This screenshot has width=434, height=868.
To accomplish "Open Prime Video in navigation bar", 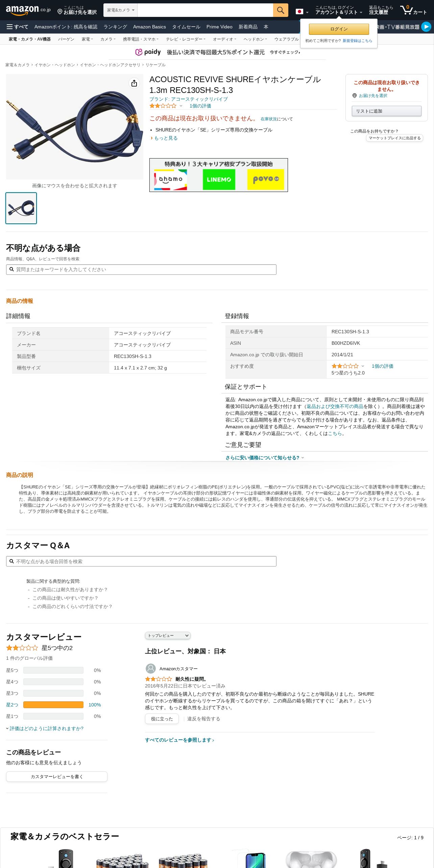I will (x=219, y=27).
